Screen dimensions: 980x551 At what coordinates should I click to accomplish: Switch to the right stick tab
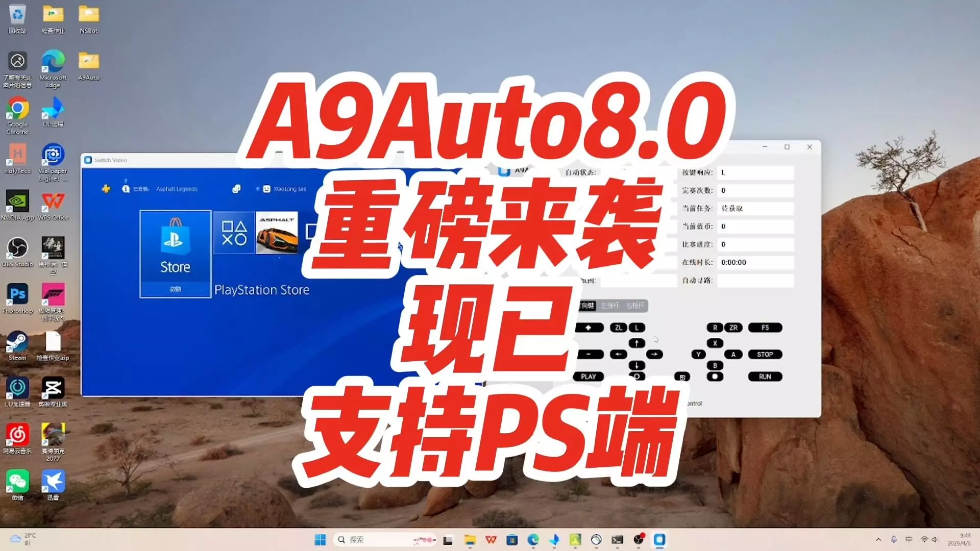635,306
